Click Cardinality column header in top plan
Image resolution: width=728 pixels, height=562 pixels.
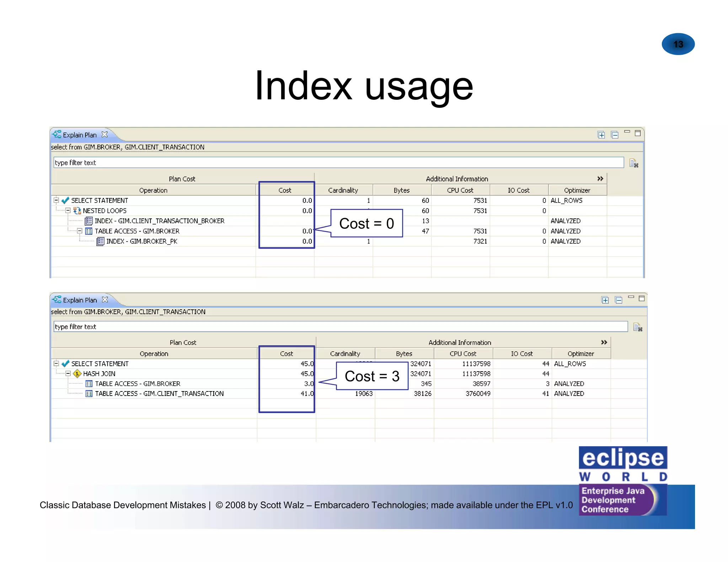coord(343,190)
